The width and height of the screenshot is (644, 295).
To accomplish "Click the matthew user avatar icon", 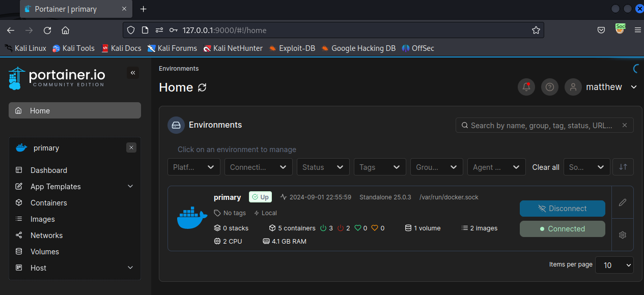I will (x=573, y=87).
